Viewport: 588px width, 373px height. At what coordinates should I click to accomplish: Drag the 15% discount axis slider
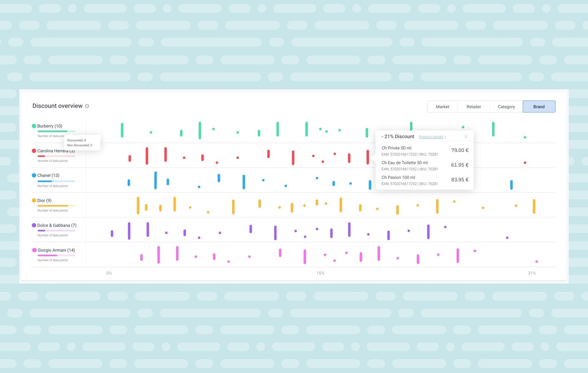click(x=320, y=273)
